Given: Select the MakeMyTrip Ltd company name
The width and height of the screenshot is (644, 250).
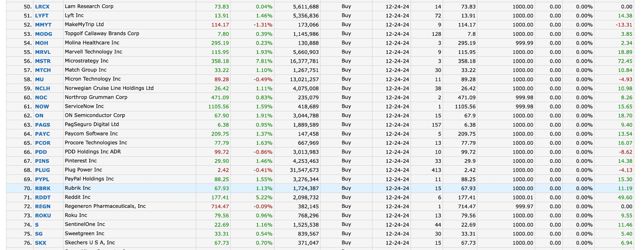Looking at the screenshot, I should coord(84,25).
